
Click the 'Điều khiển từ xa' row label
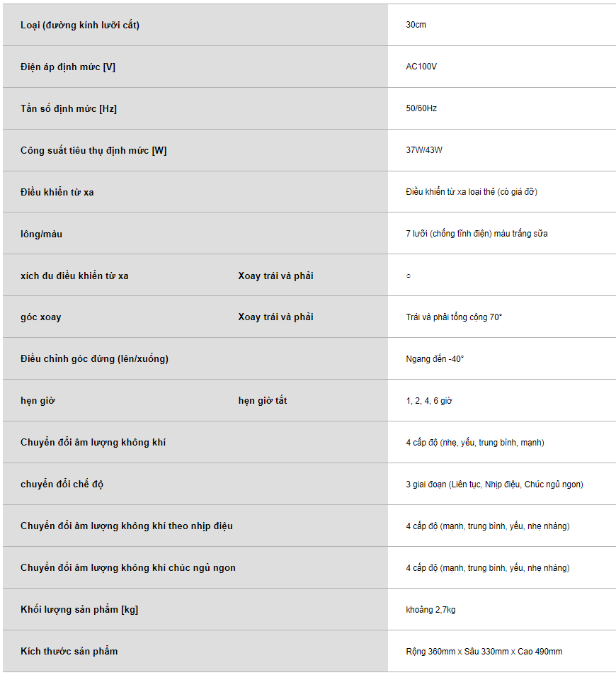click(x=57, y=192)
